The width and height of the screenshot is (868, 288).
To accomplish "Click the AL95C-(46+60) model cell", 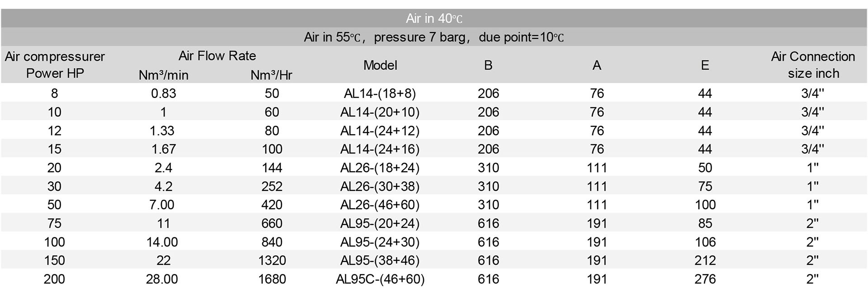I will tap(380, 279).
